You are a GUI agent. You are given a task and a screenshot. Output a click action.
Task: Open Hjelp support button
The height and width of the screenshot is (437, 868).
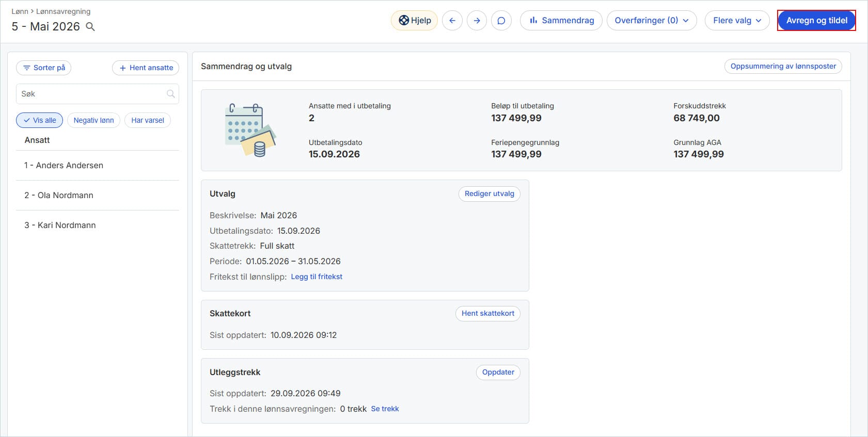415,21
